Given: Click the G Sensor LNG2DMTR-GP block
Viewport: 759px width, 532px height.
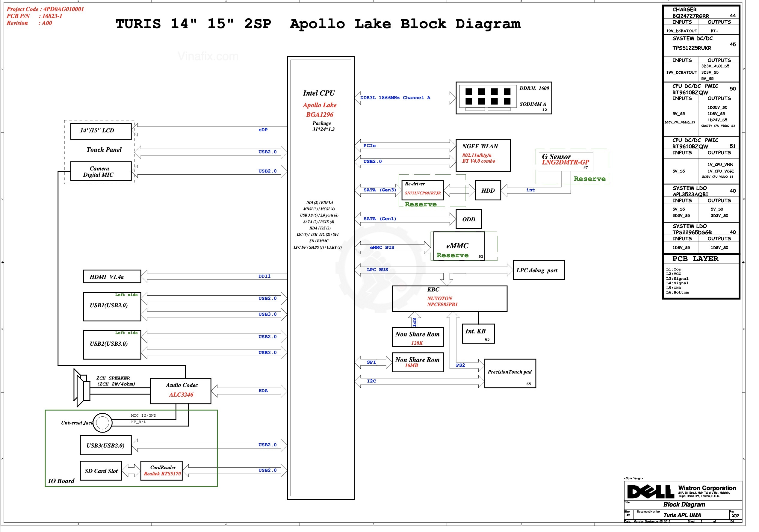Looking at the screenshot, I should pyautogui.click(x=566, y=161).
